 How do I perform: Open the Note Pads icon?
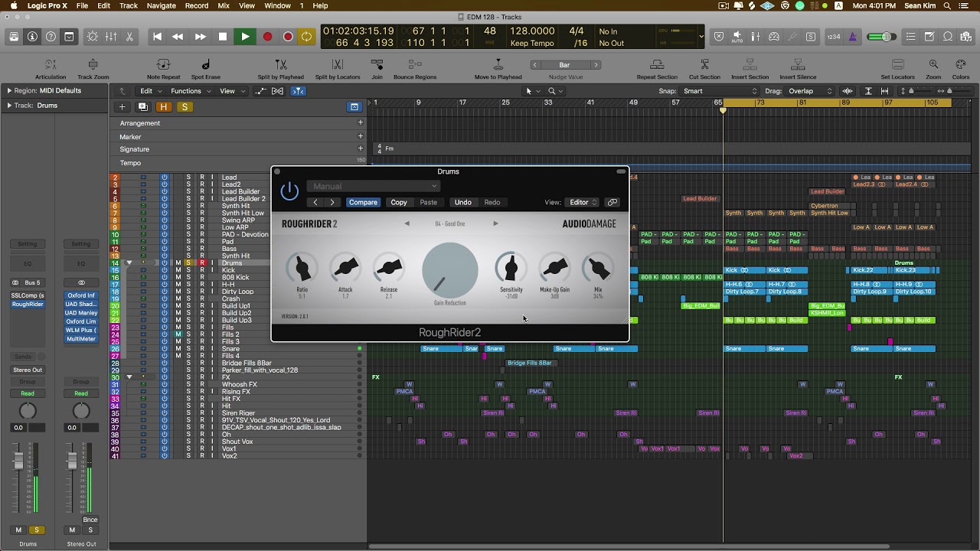(x=929, y=37)
